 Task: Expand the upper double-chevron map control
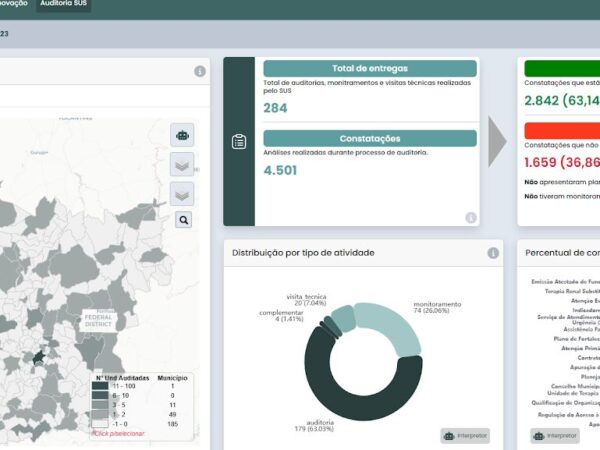[x=183, y=164]
